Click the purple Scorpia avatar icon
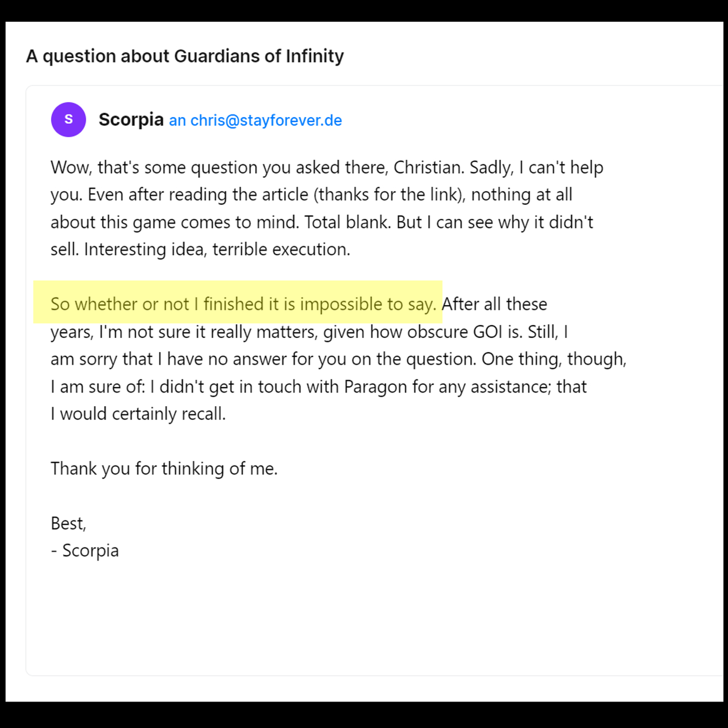 pos(68,120)
